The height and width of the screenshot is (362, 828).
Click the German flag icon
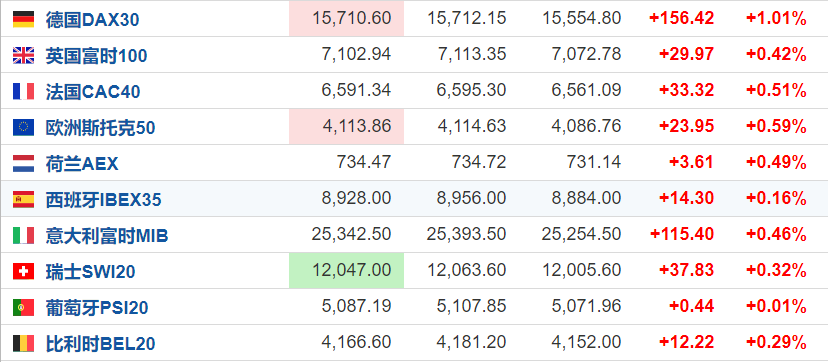(x=23, y=20)
